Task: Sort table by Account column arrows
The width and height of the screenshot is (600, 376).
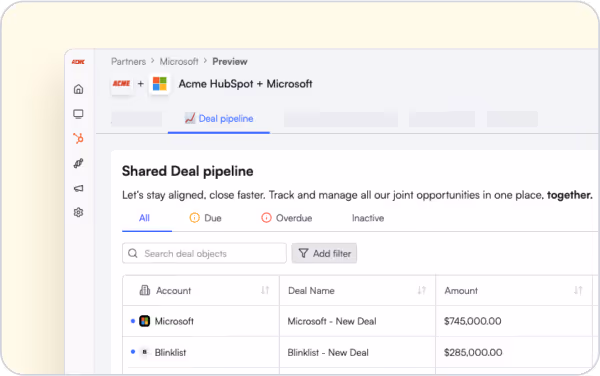Action: click(265, 290)
